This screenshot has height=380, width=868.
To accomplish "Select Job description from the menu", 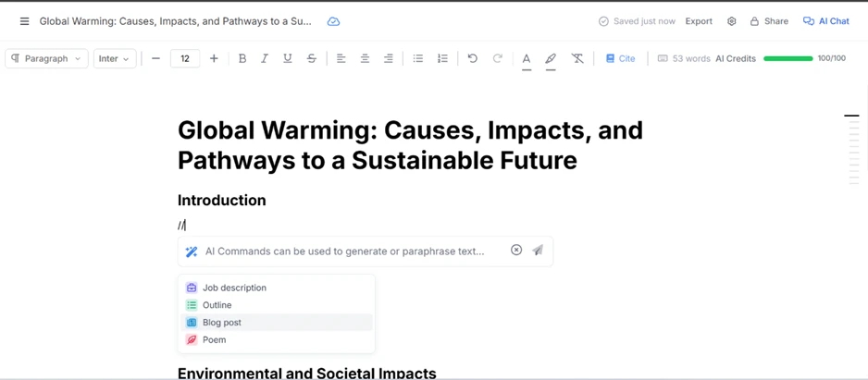I will point(277,288).
